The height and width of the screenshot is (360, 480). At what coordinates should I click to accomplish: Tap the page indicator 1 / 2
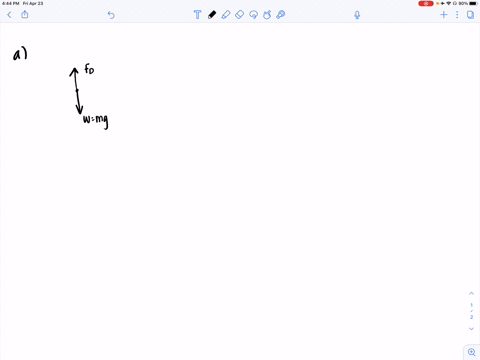pos(471,311)
